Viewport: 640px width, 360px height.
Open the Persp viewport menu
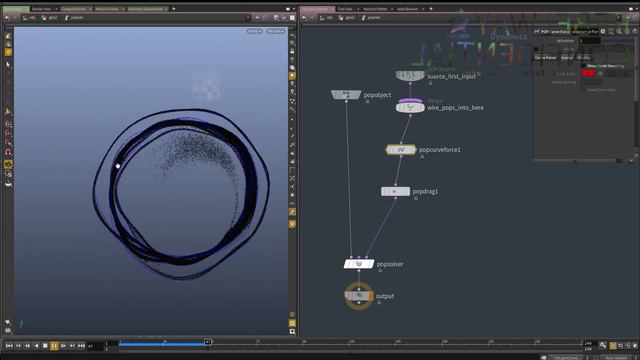click(254, 31)
